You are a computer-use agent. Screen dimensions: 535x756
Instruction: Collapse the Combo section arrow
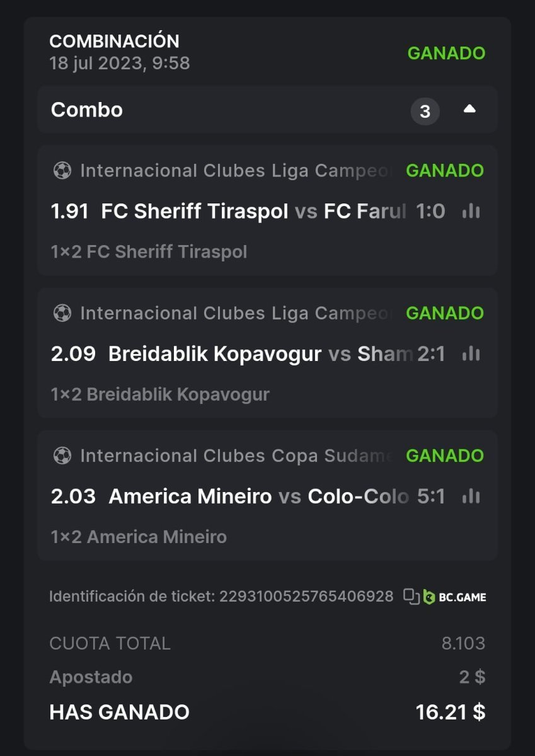click(469, 110)
